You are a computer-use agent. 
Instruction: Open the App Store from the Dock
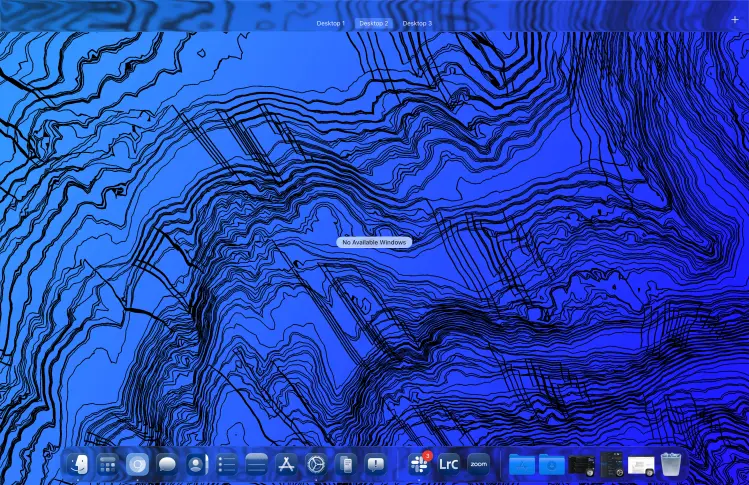pyautogui.click(x=286, y=464)
